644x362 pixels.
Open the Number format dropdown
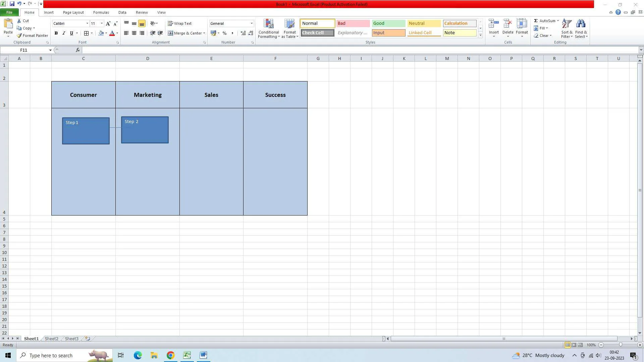pyautogui.click(x=251, y=23)
